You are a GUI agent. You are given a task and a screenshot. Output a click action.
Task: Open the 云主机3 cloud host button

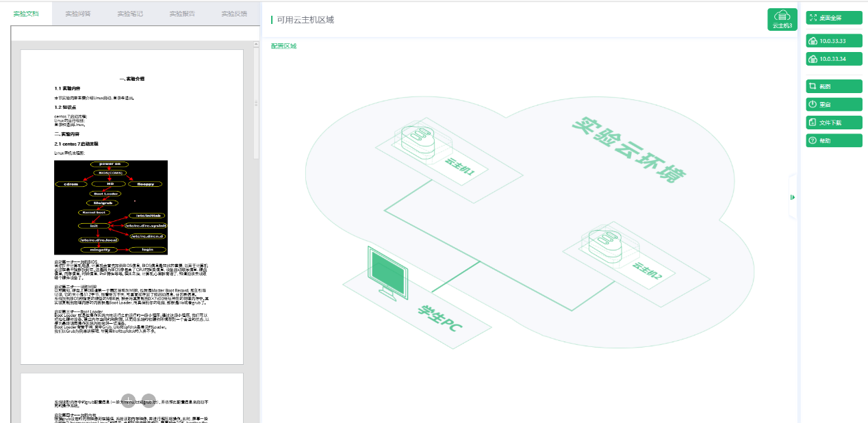click(x=782, y=19)
